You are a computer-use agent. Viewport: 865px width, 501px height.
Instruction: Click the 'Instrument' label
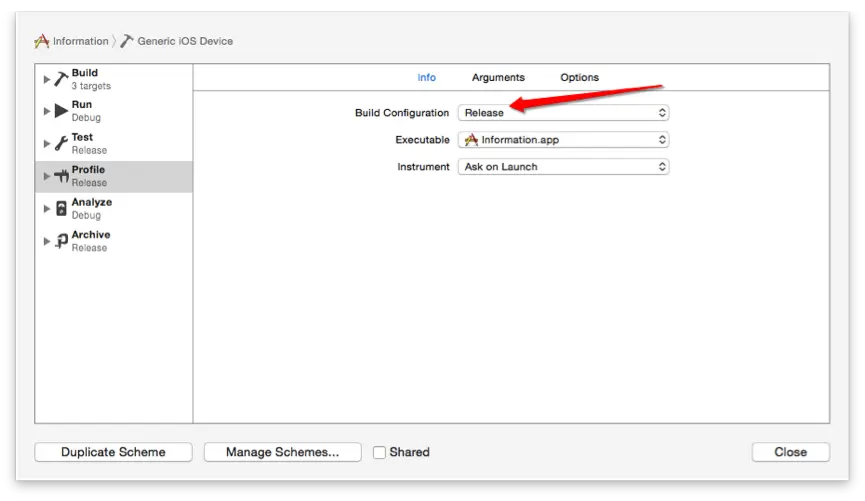(423, 167)
